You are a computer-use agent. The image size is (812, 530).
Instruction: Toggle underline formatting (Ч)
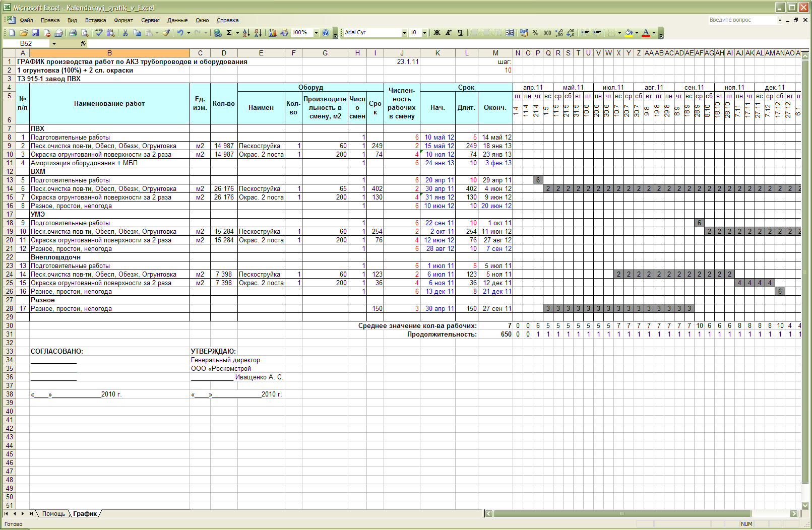[x=460, y=33]
